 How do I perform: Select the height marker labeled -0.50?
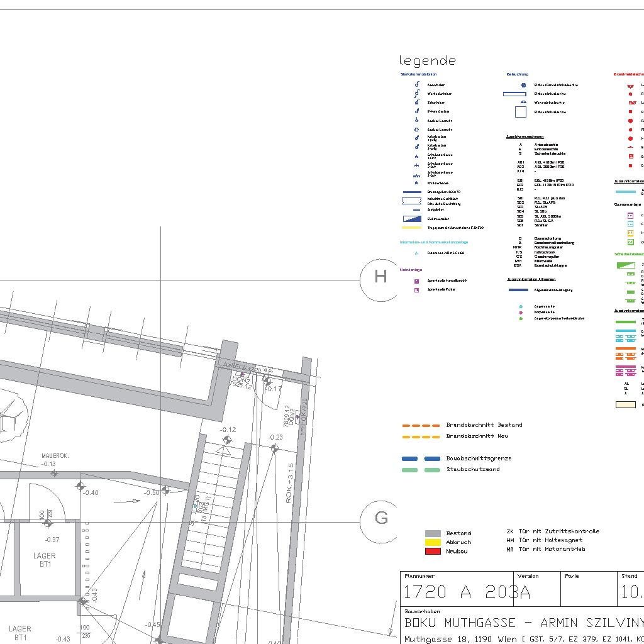click(x=165, y=490)
